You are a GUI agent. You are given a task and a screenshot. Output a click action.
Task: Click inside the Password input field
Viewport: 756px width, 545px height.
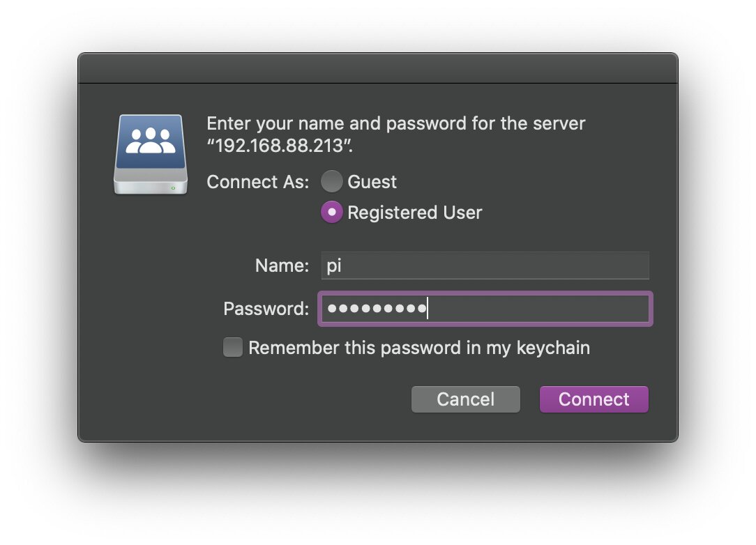coord(485,309)
